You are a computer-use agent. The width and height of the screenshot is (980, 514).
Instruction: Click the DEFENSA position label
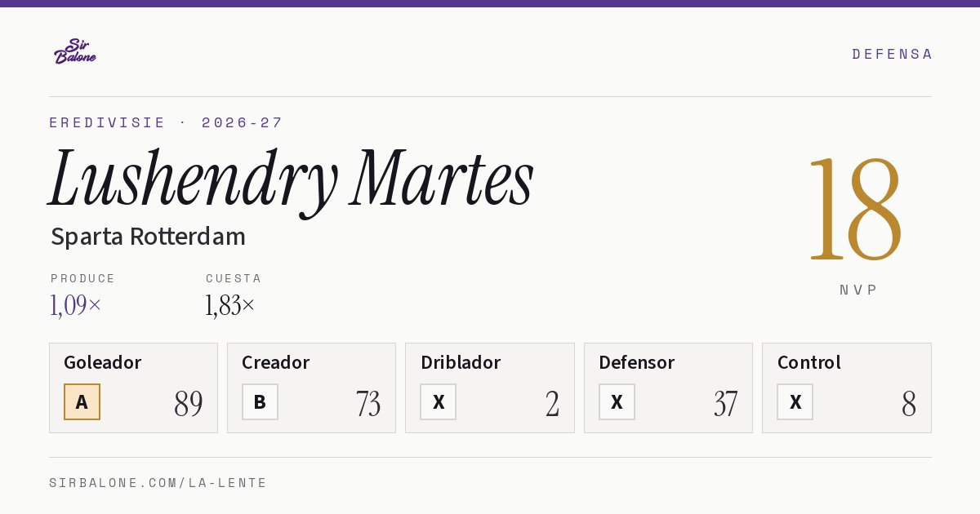[x=892, y=54]
